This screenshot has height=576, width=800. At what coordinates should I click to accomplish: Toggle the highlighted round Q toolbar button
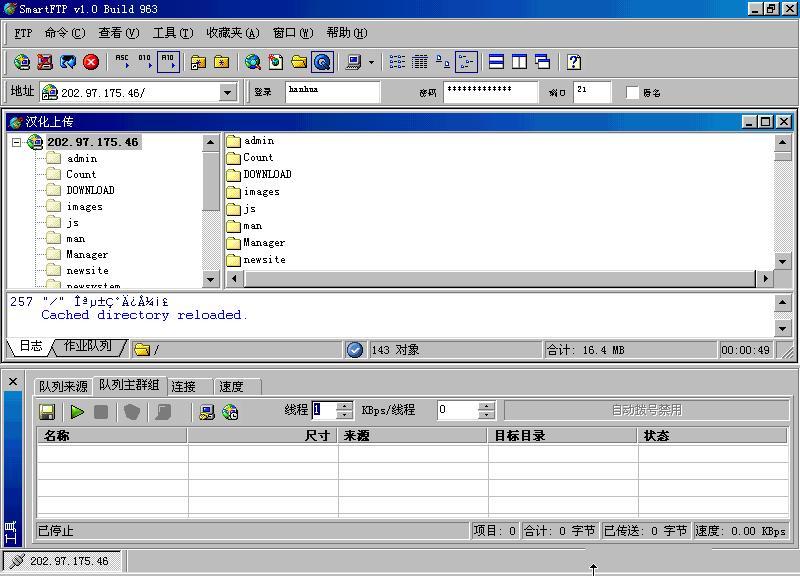(322, 62)
